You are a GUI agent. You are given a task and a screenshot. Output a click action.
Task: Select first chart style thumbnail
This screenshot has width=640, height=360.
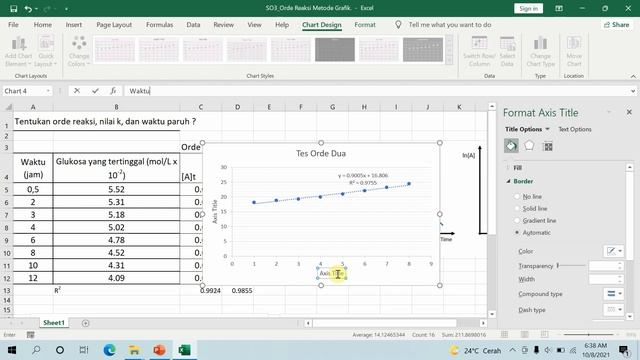pyautogui.click(x=115, y=49)
